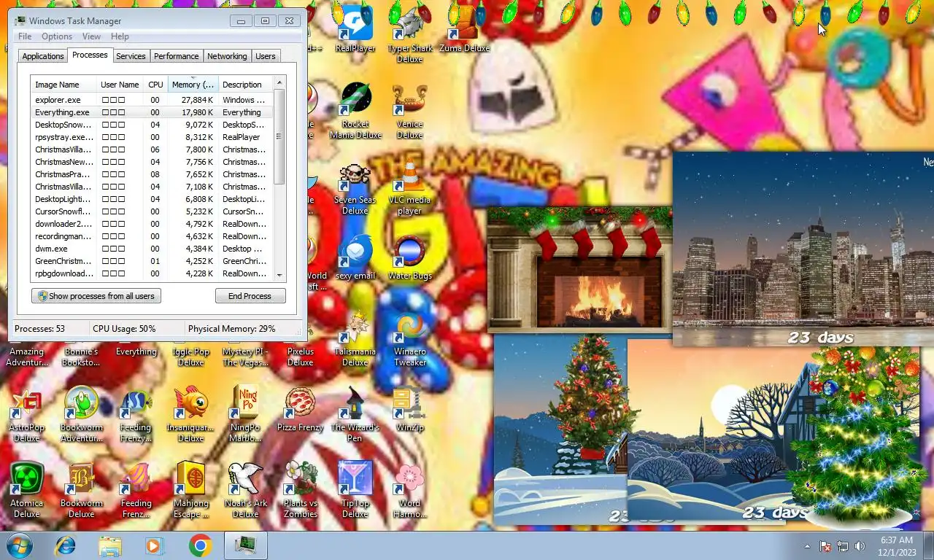The image size is (934, 560).
Task: Select explorer.exe process row
Action: point(152,100)
